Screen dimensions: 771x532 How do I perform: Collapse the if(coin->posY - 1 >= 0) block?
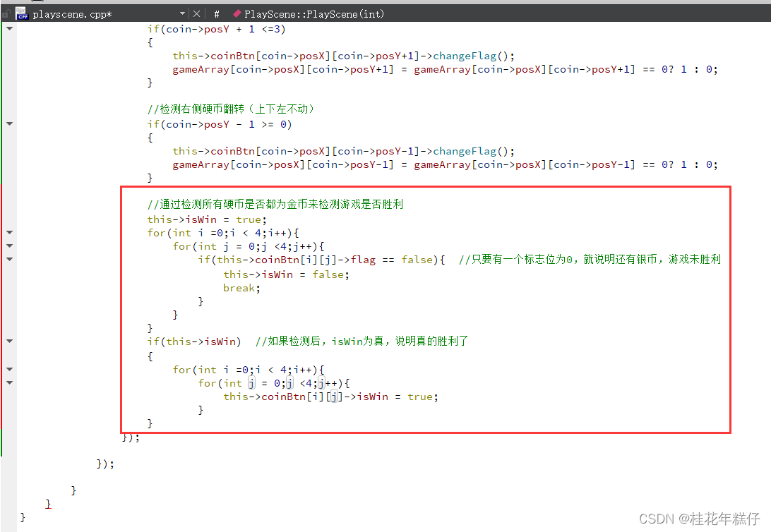coord(9,123)
